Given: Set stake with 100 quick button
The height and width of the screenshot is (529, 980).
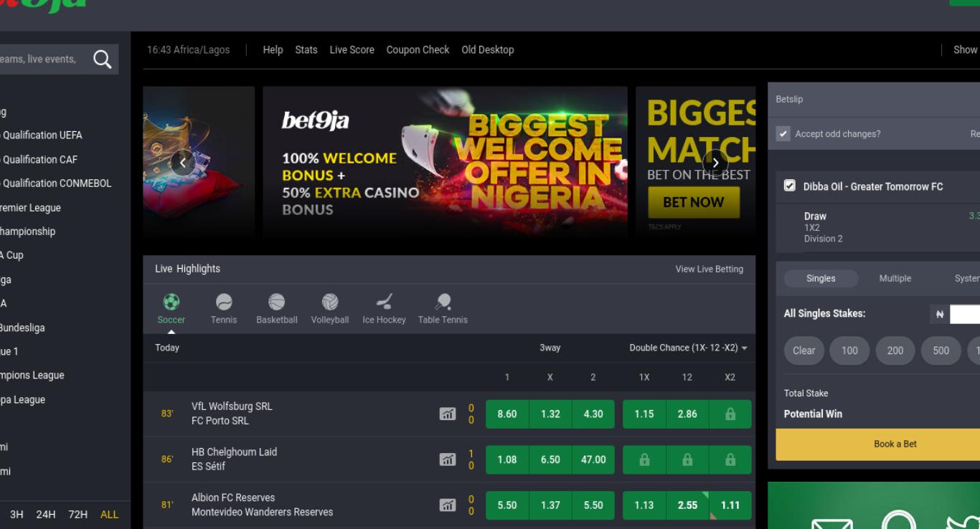Looking at the screenshot, I should (849, 351).
